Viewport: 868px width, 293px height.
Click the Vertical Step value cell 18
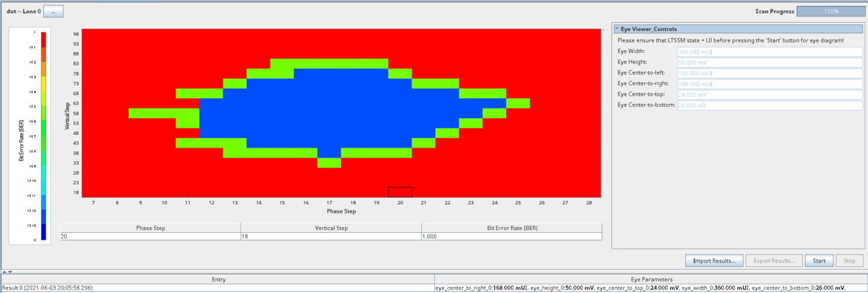(331, 236)
